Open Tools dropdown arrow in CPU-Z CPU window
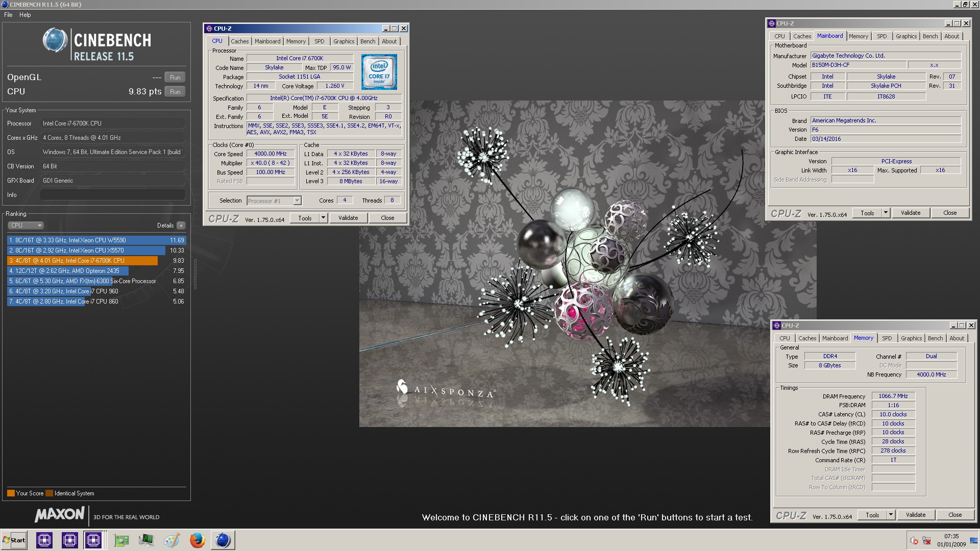This screenshot has width=980, height=551. coord(323,218)
